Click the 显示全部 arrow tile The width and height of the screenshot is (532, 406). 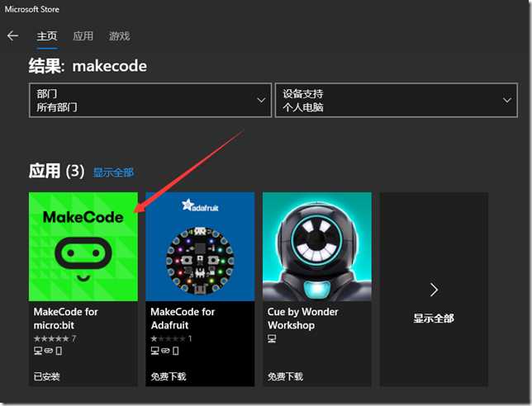click(434, 289)
